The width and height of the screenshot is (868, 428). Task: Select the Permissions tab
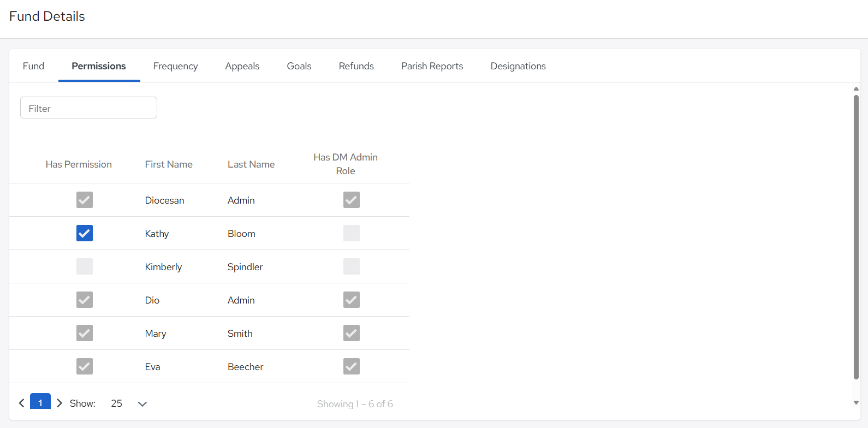pyautogui.click(x=99, y=66)
